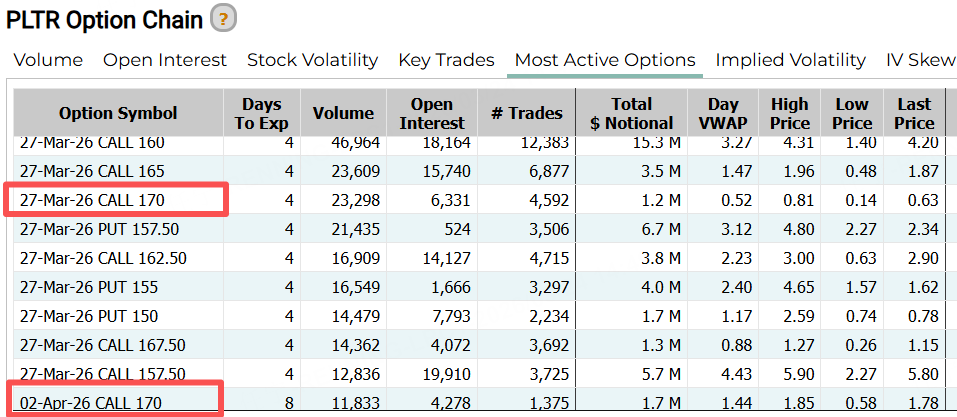Select the 02-Apr-26 CALL 170 option
The height and width of the screenshot is (417, 957).
click(90, 403)
